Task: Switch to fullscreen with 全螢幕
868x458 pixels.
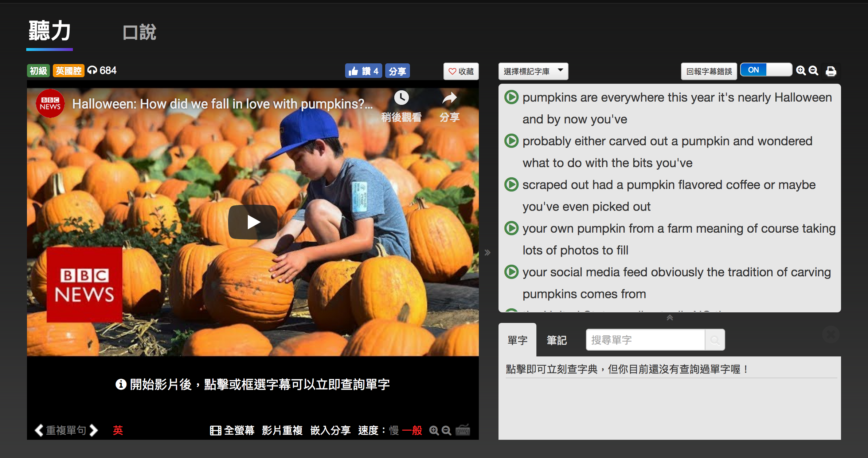Action: (x=232, y=430)
